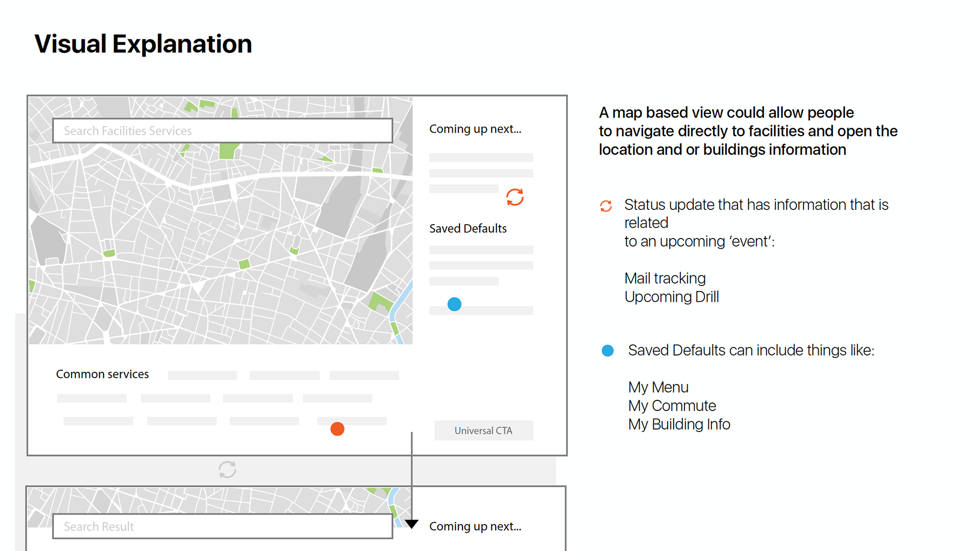
Task: Select 'Saved Defaults can include things like:' text
Action: pyautogui.click(x=751, y=350)
